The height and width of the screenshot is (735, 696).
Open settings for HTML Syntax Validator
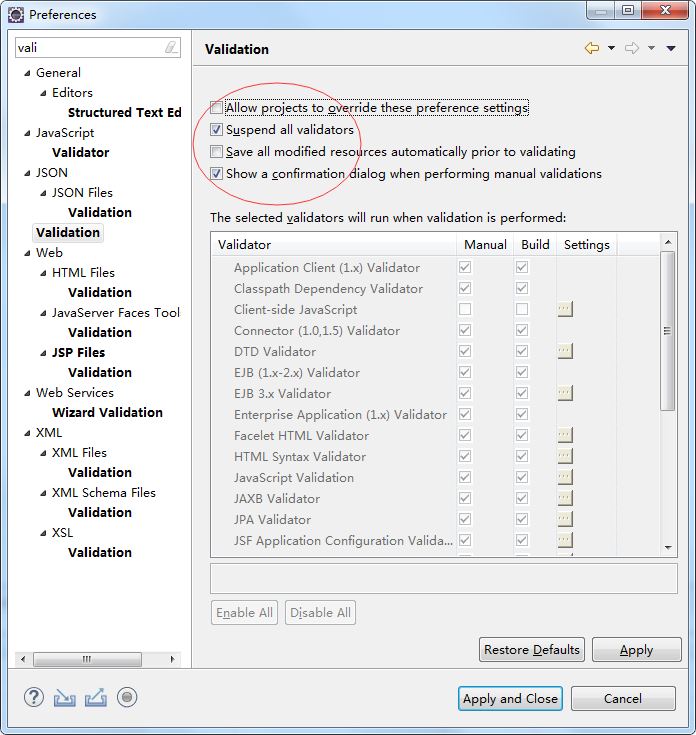[x=565, y=456]
